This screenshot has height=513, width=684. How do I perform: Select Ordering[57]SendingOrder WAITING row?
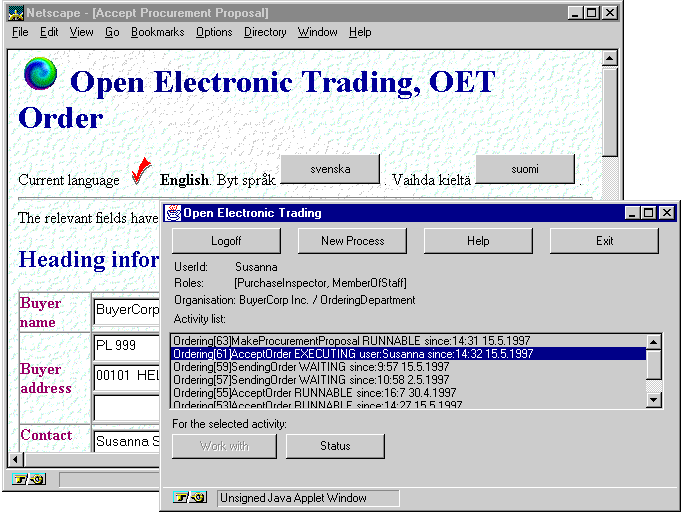coord(408,380)
